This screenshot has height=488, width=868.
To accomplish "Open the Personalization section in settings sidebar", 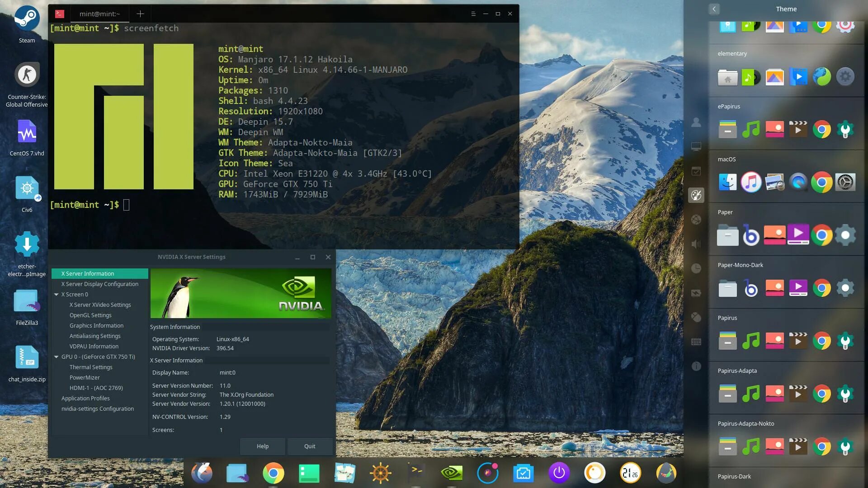I will (696, 195).
